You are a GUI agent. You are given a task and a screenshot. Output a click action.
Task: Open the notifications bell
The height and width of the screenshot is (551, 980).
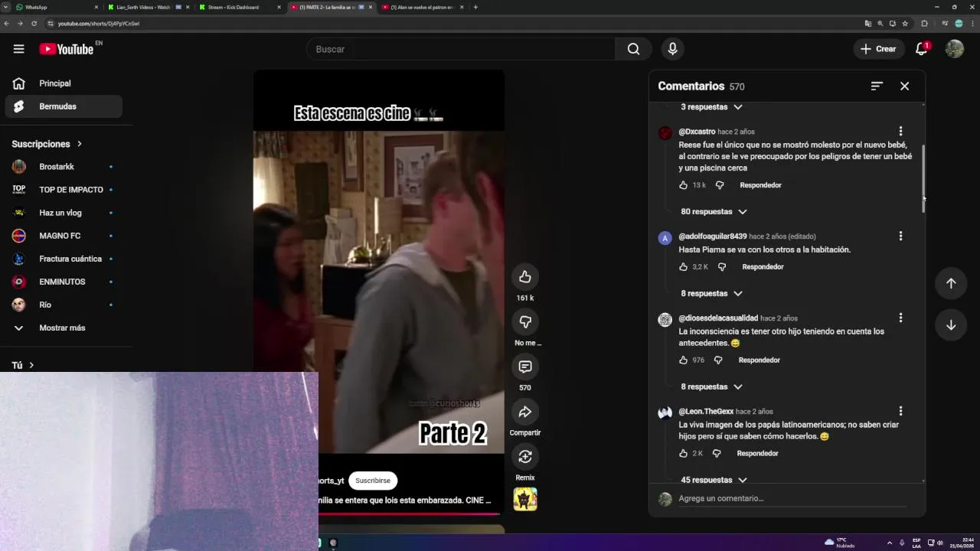tap(921, 49)
